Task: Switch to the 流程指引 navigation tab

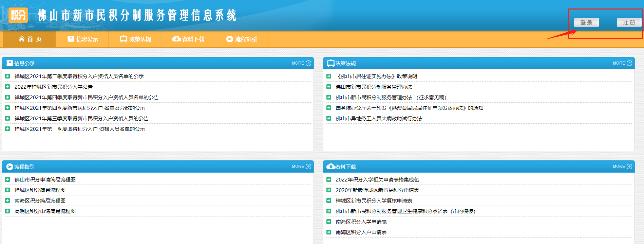Action: point(241,39)
